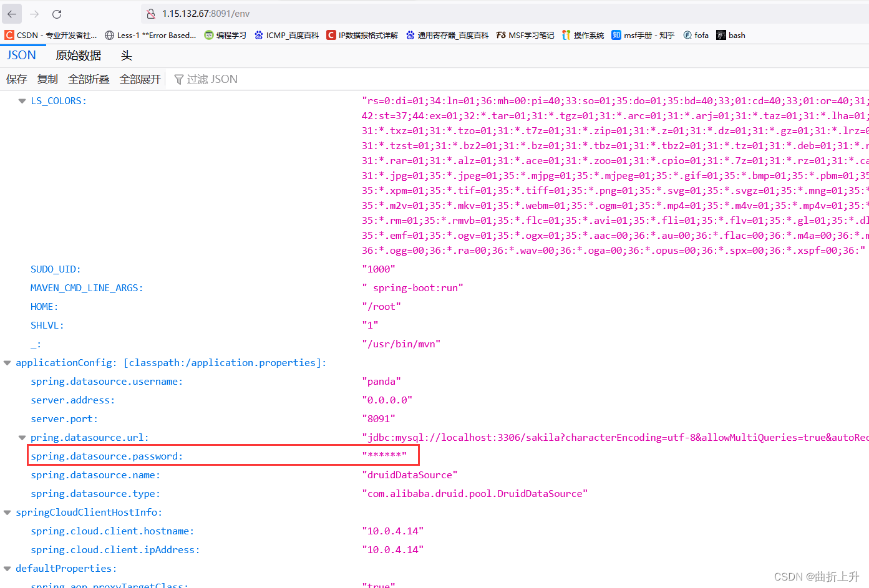
Task: Open the 编程学习 bookmark
Action: (x=225, y=35)
